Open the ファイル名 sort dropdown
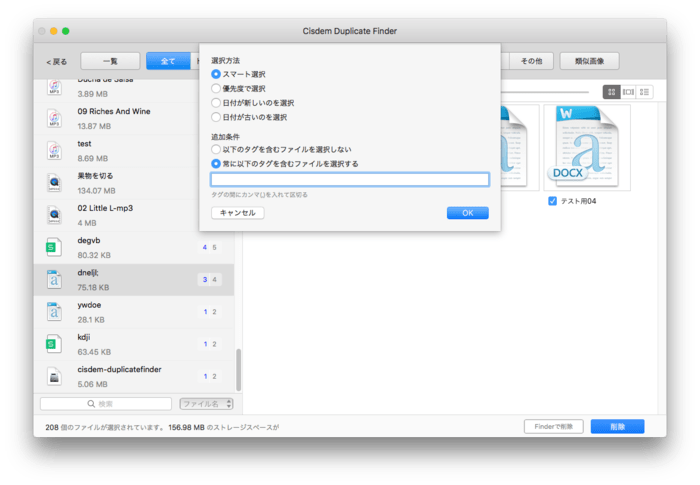 point(206,404)
